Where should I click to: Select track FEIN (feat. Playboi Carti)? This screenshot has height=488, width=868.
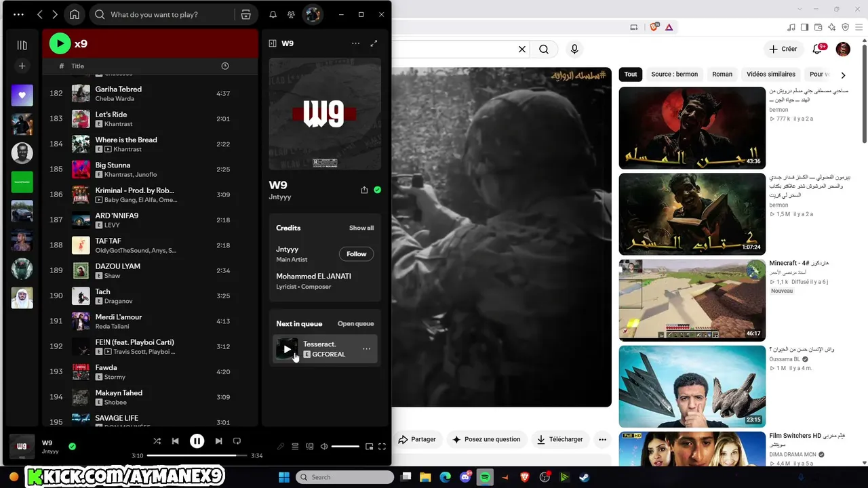(135, 342)
